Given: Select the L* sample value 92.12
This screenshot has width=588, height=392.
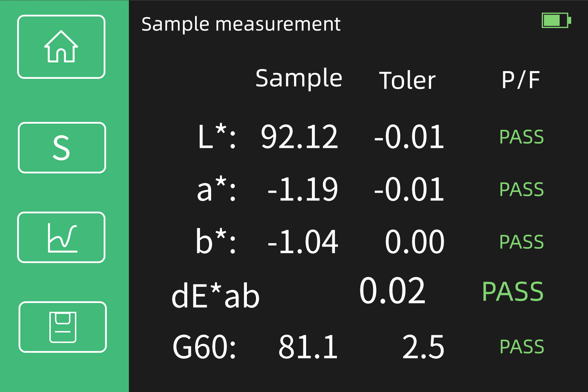Looking at the screenshot, I should 299,137.
